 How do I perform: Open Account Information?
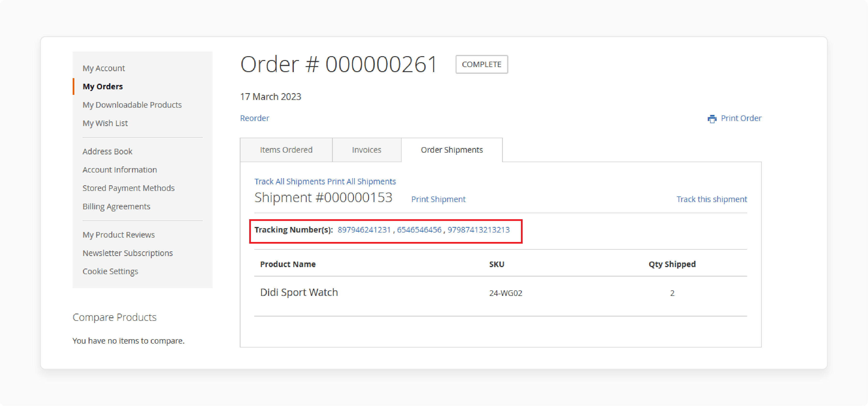pos(119,170)
